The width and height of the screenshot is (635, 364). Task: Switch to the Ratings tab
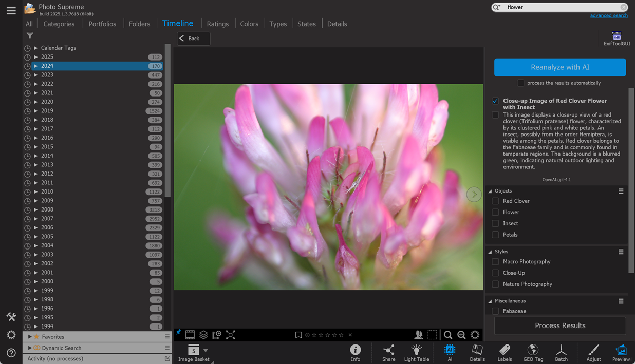pos(218,24)
